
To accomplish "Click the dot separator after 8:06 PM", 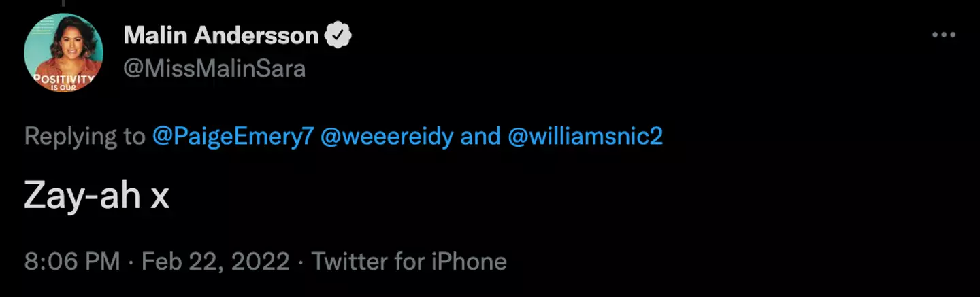I will 131,262.
